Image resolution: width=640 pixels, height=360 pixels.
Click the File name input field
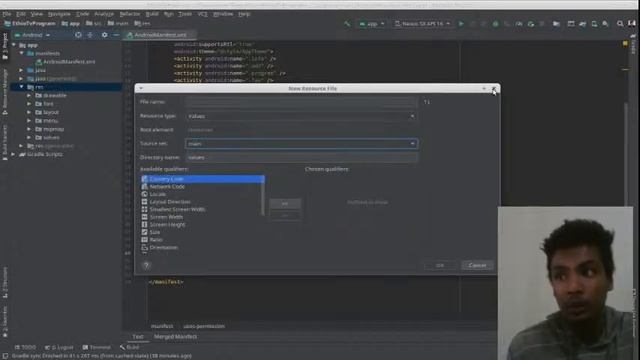301,102
